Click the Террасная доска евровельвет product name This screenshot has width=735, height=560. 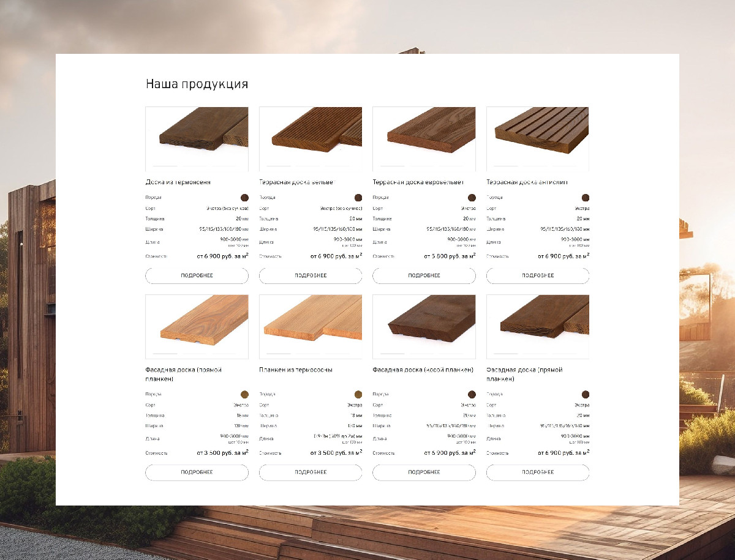tap(418, 182)
